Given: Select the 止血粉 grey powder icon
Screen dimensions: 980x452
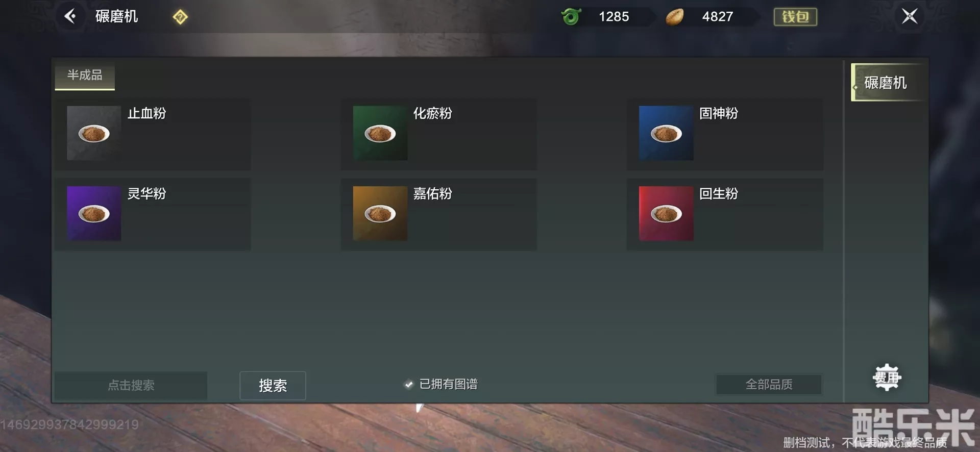Looking at the screenshot, I should pyautogui.click(x=94, y=133).
